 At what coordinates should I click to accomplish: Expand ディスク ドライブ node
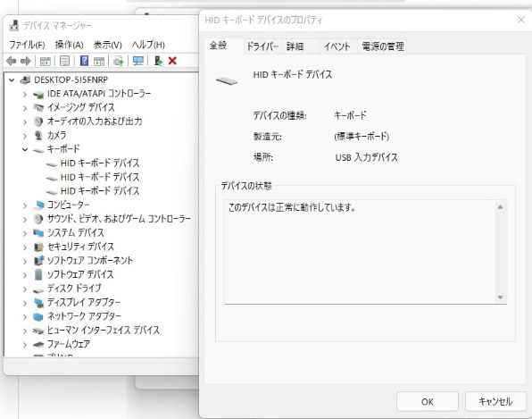pyautogui.click(x=25, y=289)
